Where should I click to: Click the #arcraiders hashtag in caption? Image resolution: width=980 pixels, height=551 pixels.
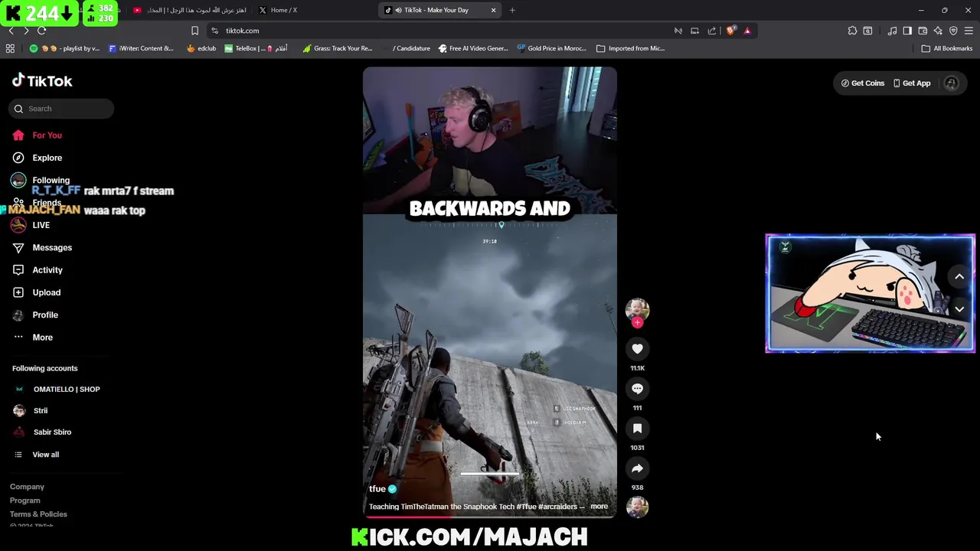point(557,507)
